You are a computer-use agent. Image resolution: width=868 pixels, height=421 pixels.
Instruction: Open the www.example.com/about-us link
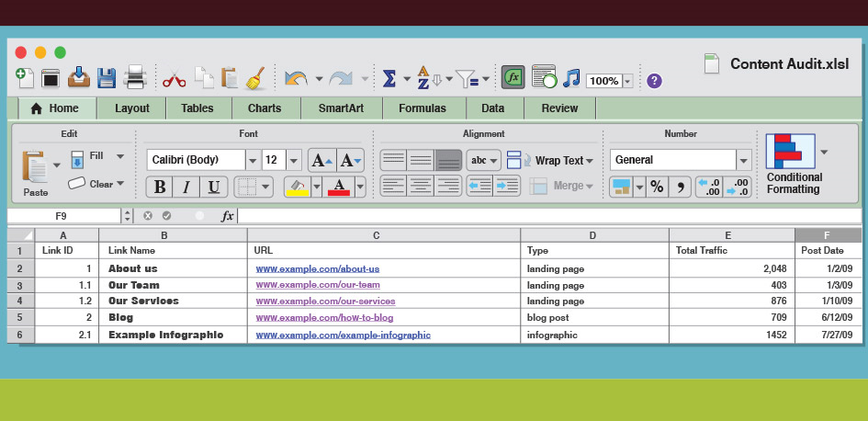tap(317, 269)
